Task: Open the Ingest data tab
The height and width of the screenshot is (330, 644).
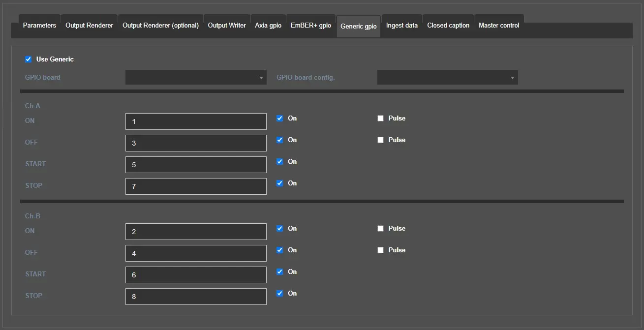Action: (x=402, y=26)
